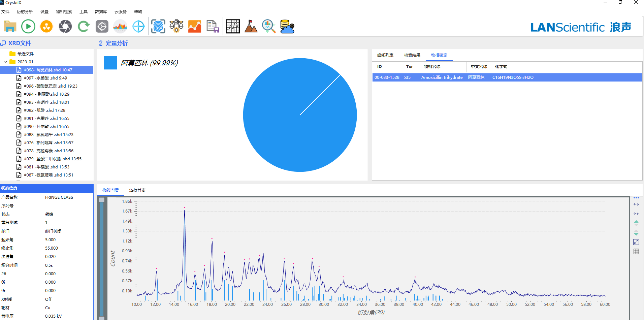The height and width of the screenshot is (320, 644).
Task: Click the blue 阿莫西林 legend color swatch
Action: pyautogui.click(x=110, y=63)
